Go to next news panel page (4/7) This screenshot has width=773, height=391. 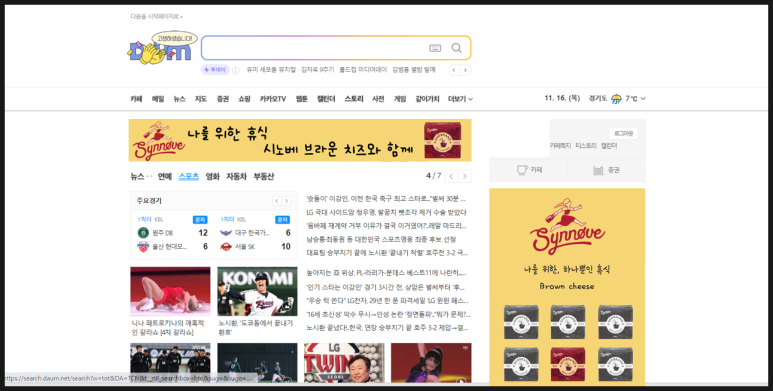464,176
